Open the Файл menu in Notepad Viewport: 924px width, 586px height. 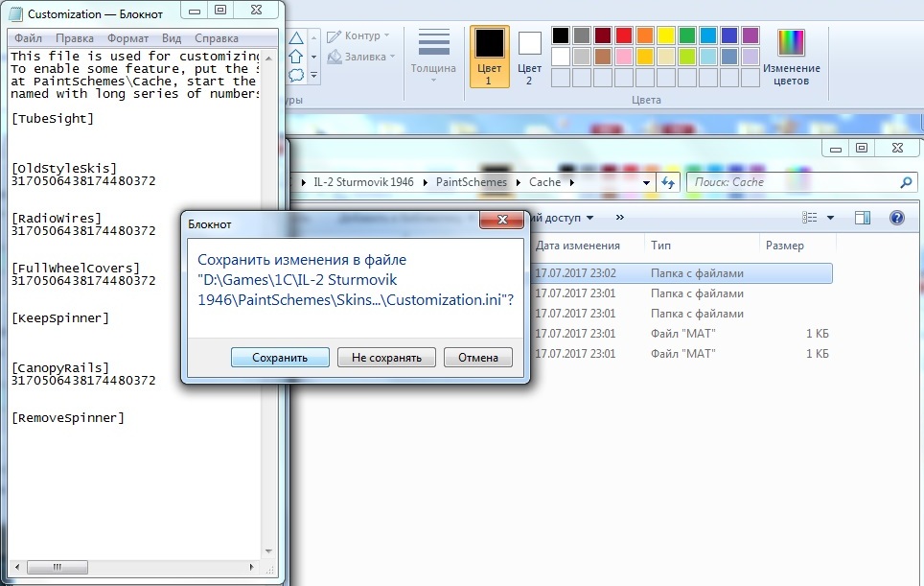coord(29,38)
